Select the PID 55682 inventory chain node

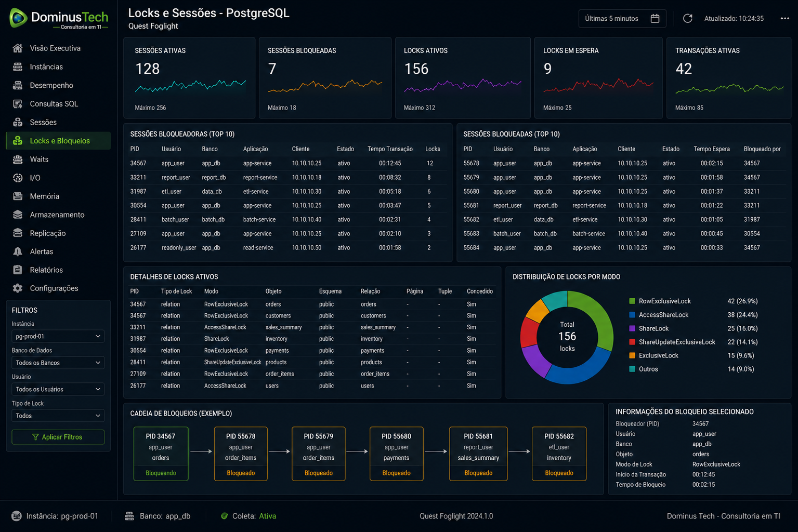559,454
